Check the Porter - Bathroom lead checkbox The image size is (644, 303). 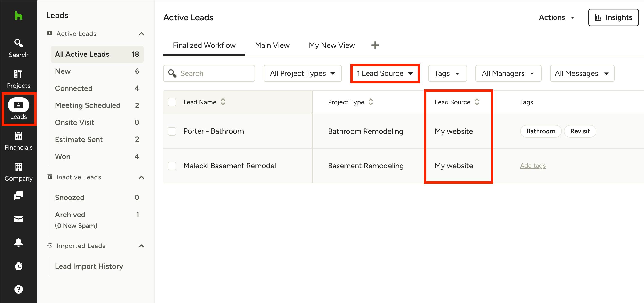(x=172, y=131)
